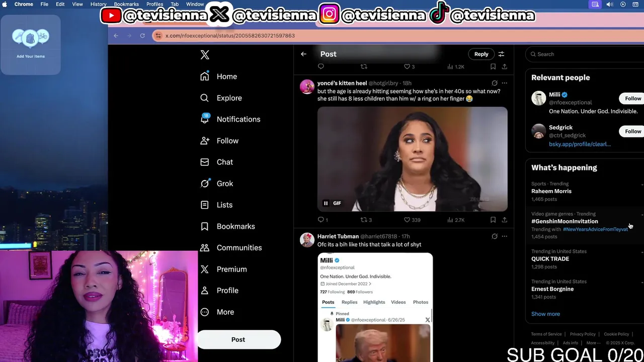Open reply sort settings icon
The image size is (644, 362).
[501, 54]
